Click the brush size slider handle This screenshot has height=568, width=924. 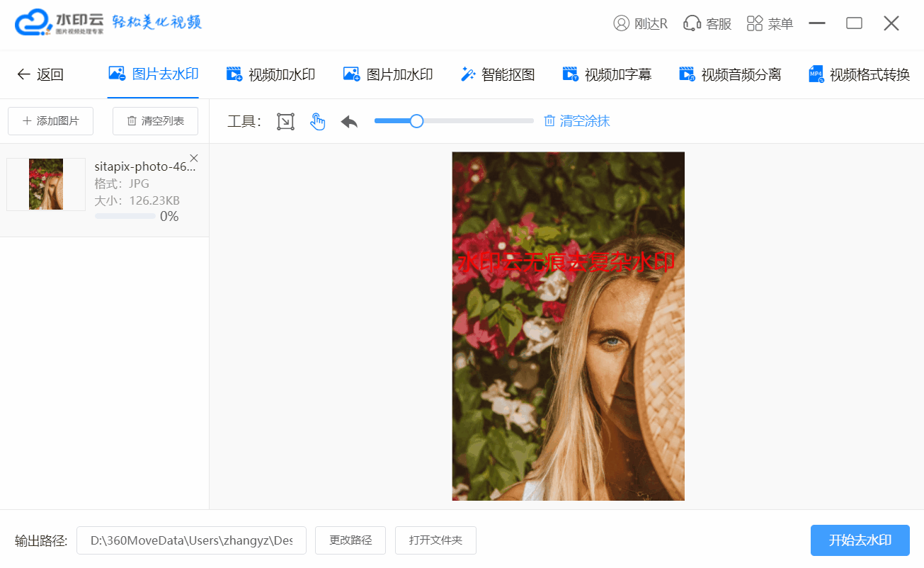point(416,121)
